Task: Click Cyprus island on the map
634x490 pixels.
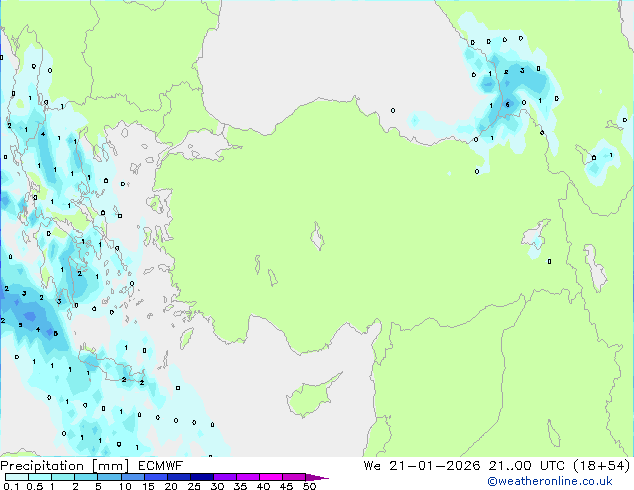Action: pyautogui.click(x=311, y=395)
